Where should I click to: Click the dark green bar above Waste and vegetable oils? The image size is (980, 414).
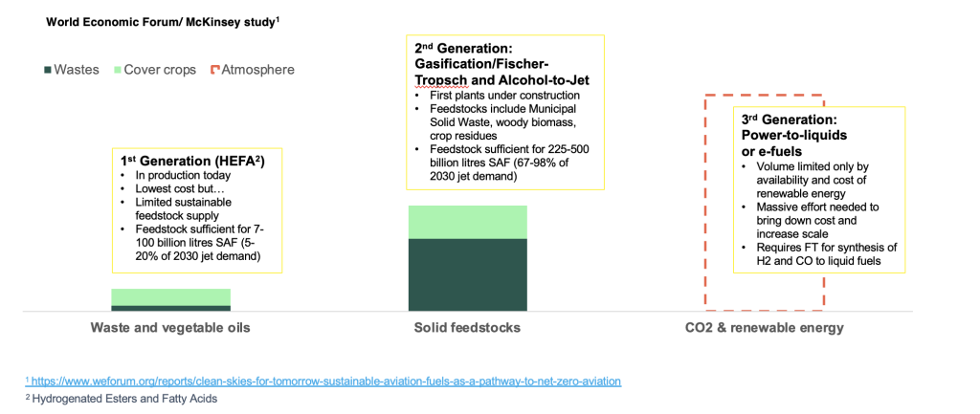click(x=170, y=309)
